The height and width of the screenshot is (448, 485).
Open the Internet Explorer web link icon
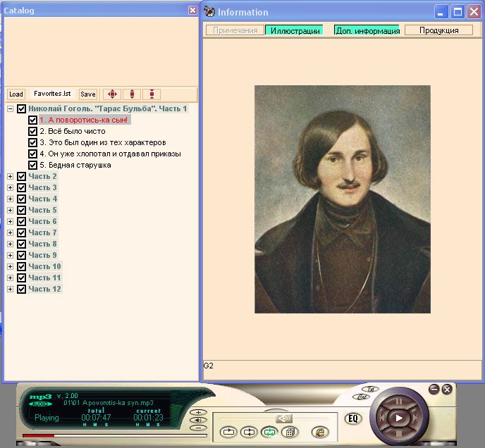[319, 433]
